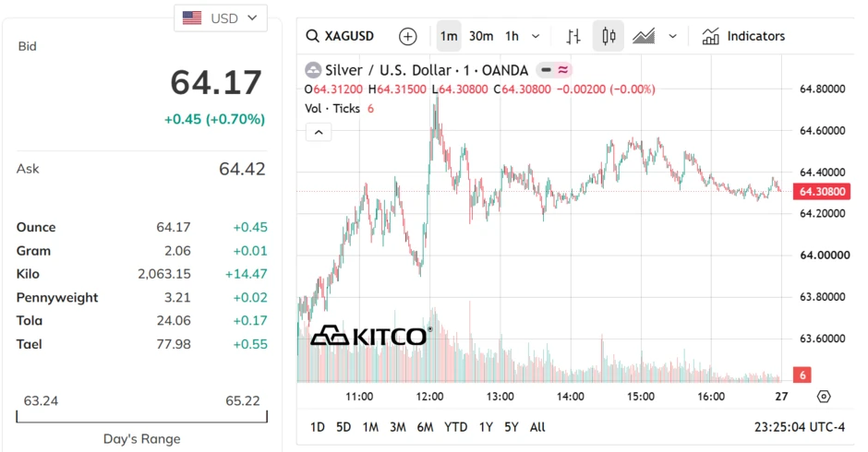Click the Kitco logo watermark
This screenshot has height=452, width=868.
point(370,335)
